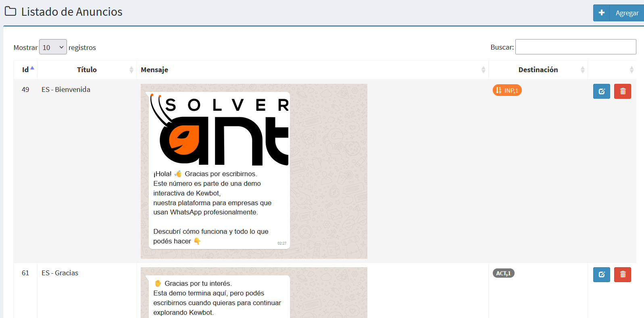Screen dimensions: 644x318
Task: Delete the ES - Bienvenida announcement
Action: [x=622, y=91]
